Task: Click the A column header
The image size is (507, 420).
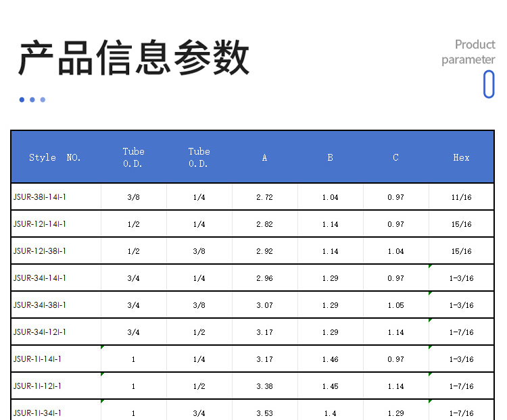Action: click(264, 157)
